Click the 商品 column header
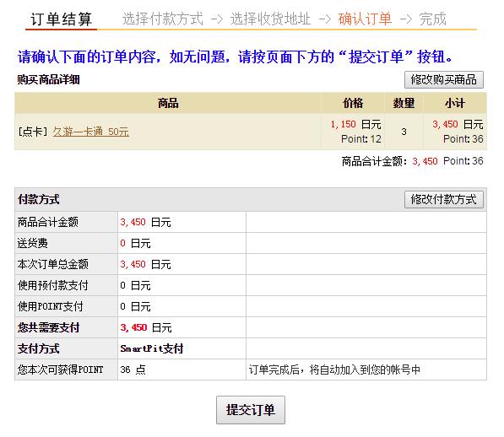Image resolution: width=504 pixels, height=437 pixels. coord(168,103)
